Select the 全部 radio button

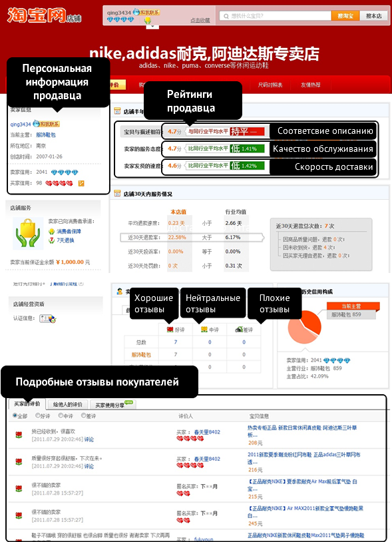pos(15,415)
